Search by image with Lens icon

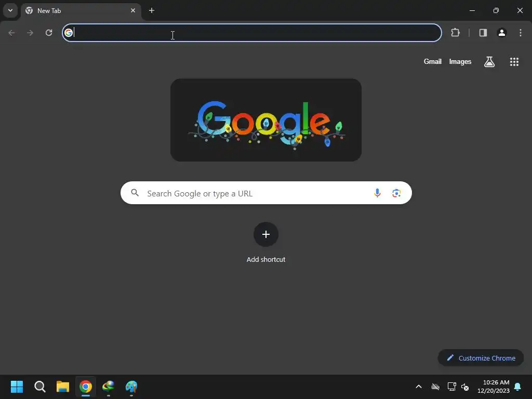396,193
